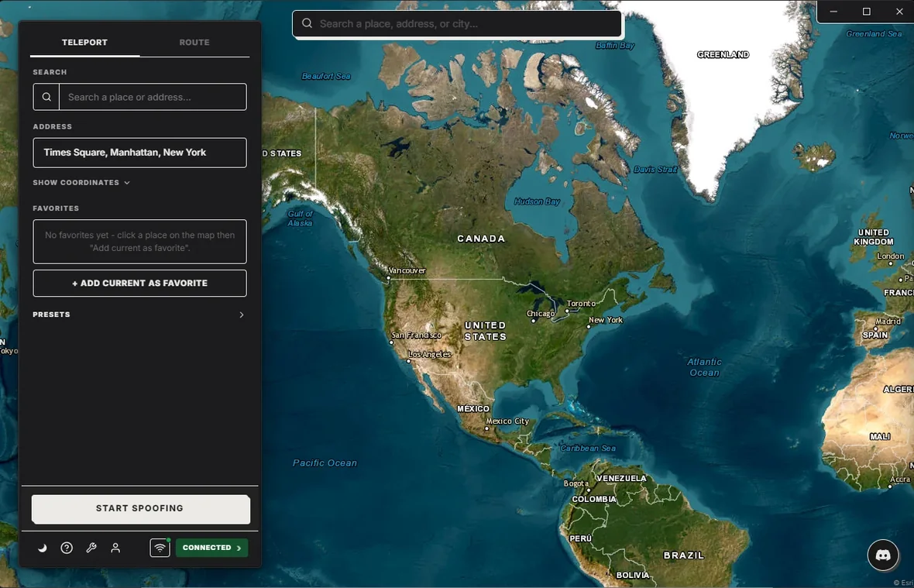Image resolution: width=914 pixels, height=588 pixels.
Task: Click the sidebar search magnifier icon
Action: click(46, 97)
